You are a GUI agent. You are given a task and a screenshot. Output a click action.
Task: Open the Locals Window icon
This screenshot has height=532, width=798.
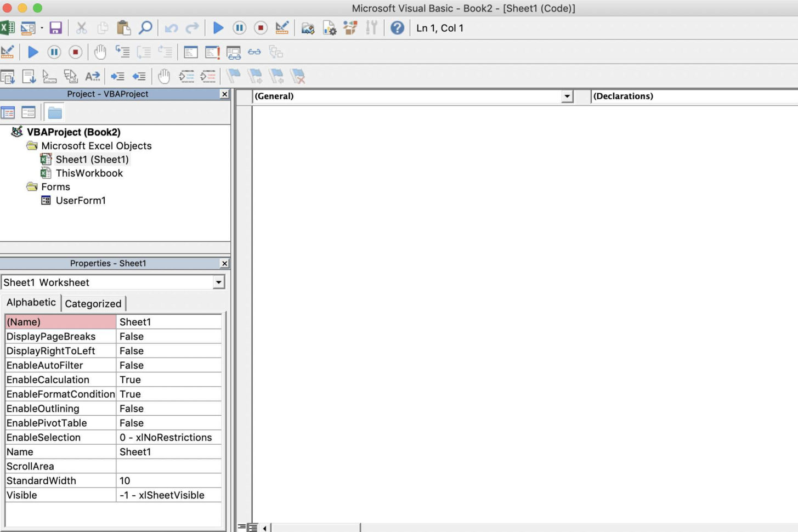pos(191,52)
